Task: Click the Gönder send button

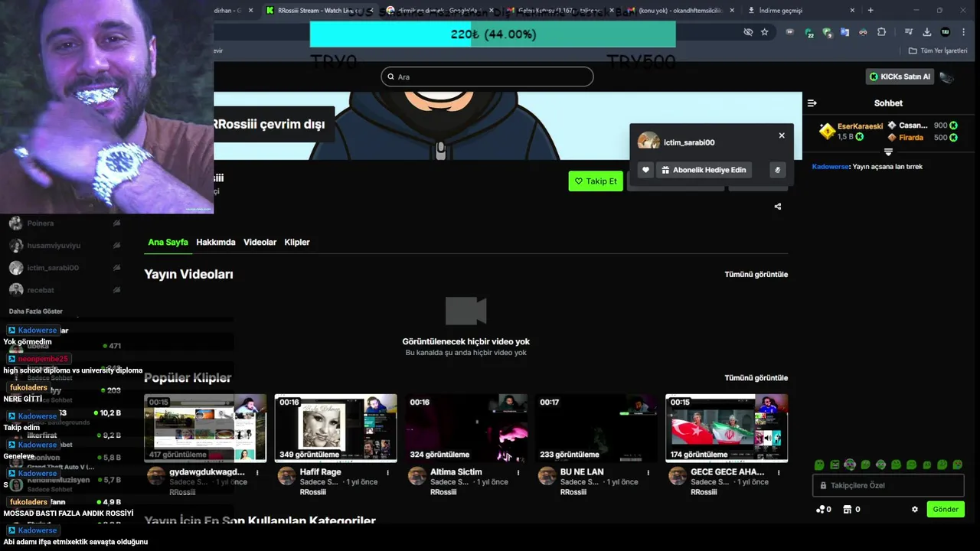Action: tap(945, 509)
